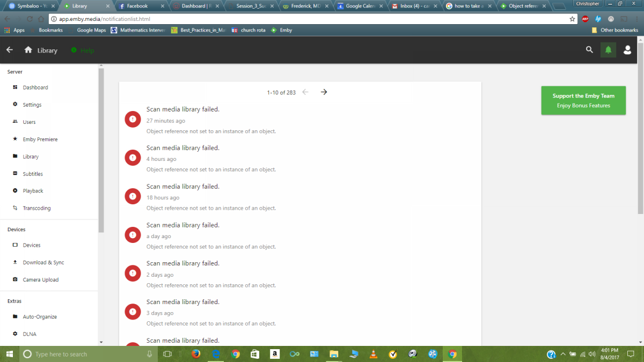Click Support the Emby Team button
Viewport: 644px width, 362px height.
583,100
